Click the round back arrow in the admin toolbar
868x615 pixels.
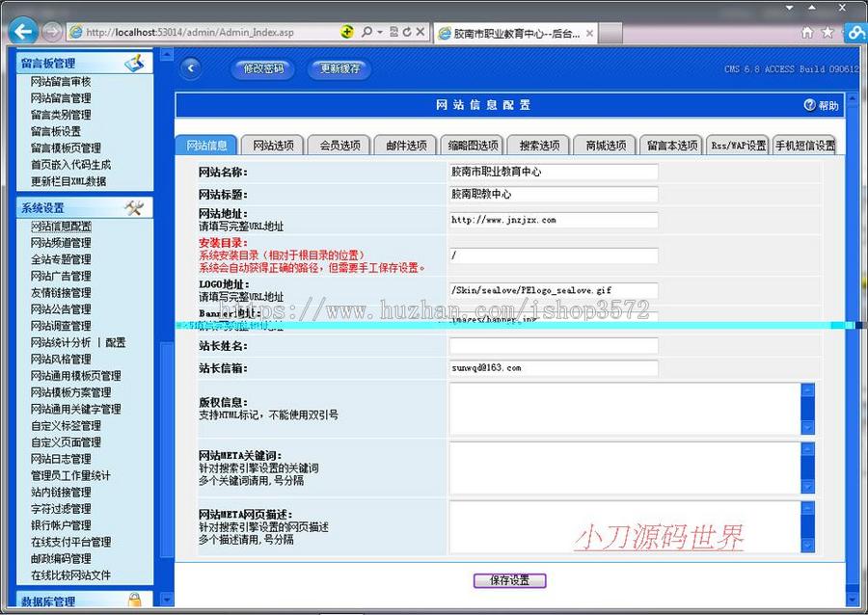[190, 67]
